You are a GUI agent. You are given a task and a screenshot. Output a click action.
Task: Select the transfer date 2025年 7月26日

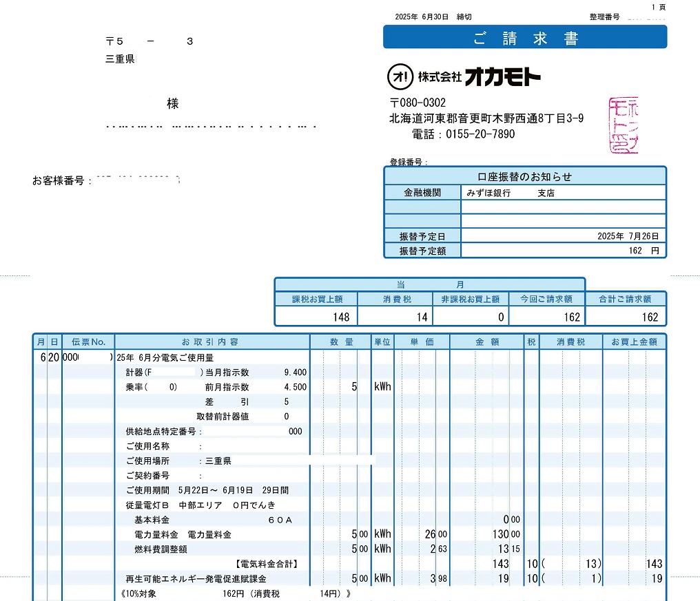point(628,236)
